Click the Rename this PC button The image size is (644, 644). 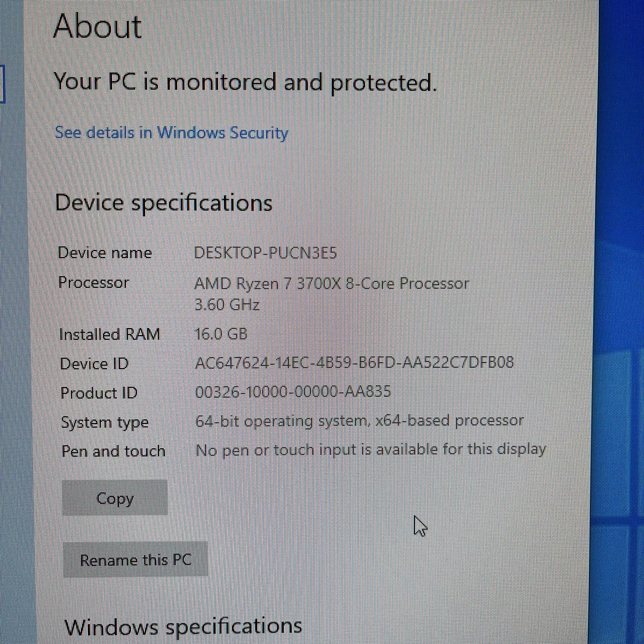(135, 560)
